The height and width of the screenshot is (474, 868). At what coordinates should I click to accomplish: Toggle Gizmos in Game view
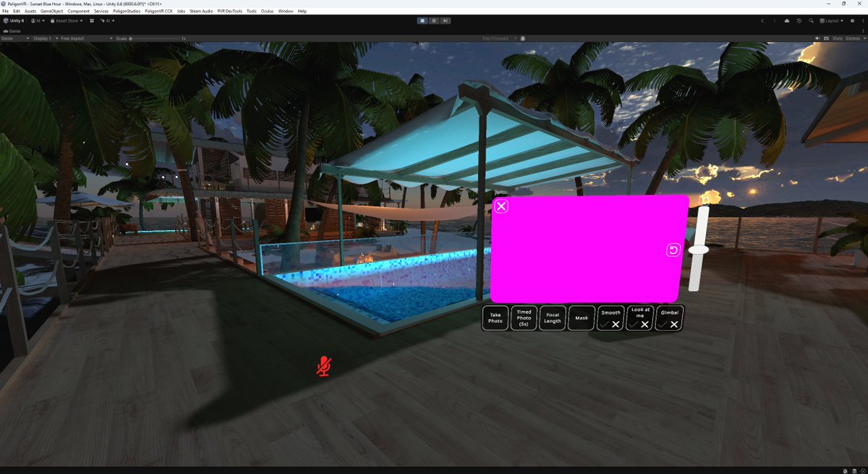(x=853, y=38)
